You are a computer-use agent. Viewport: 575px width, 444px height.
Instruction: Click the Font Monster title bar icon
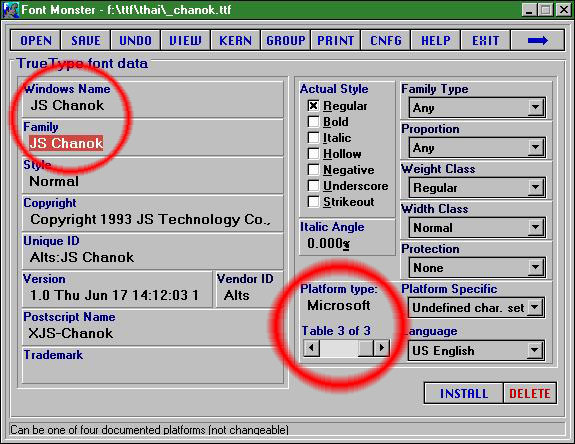[11, 10]
